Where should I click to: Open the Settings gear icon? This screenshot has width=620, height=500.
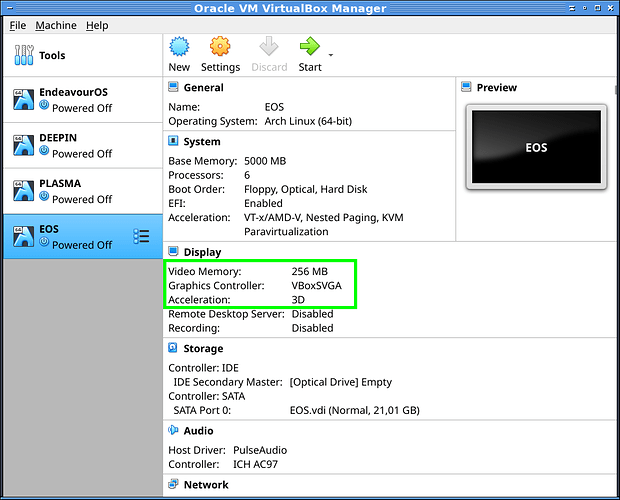click(220, 48)
